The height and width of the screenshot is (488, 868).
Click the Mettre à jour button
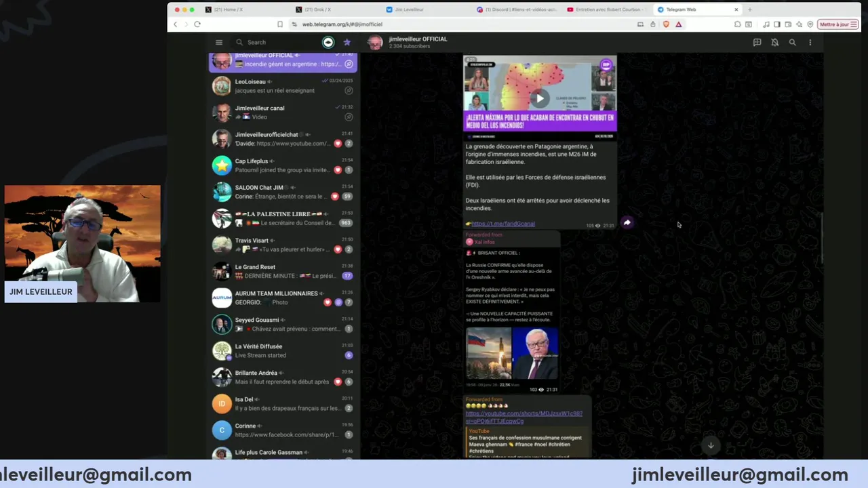(x=837, y=24)
